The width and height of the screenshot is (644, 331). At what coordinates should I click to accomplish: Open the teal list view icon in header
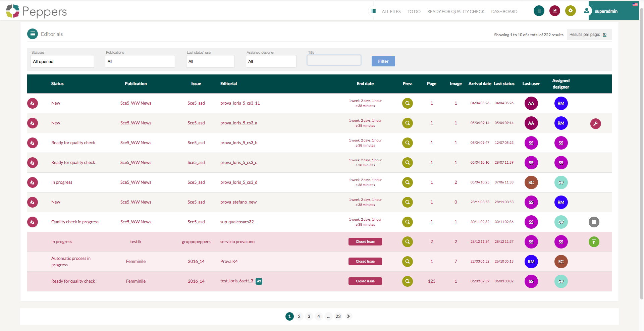tap(539, 11)
